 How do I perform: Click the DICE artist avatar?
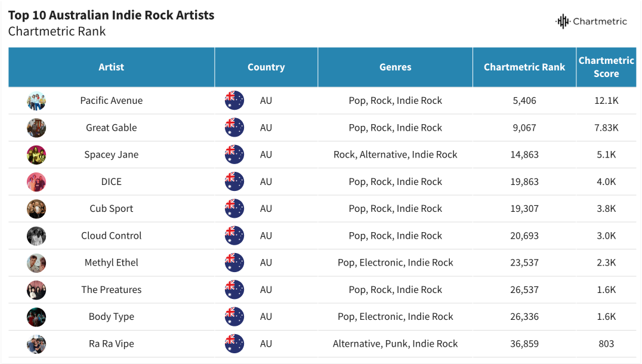36,182
